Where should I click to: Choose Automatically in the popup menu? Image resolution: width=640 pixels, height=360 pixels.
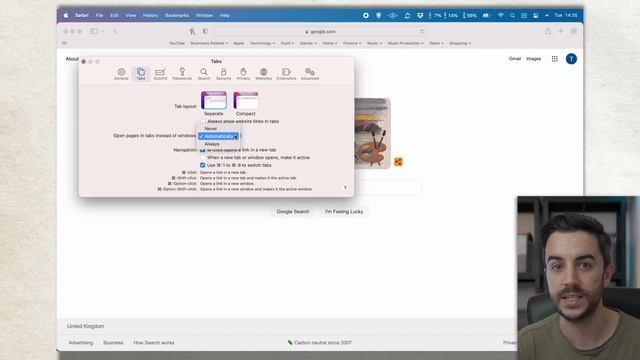(218, 136)
